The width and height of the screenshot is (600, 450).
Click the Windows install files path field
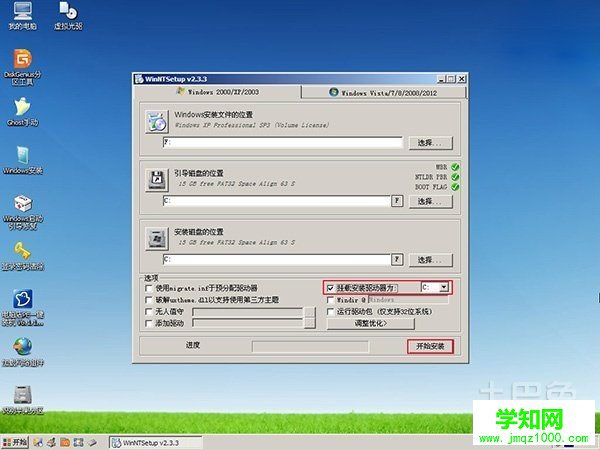tap(283, 142)
